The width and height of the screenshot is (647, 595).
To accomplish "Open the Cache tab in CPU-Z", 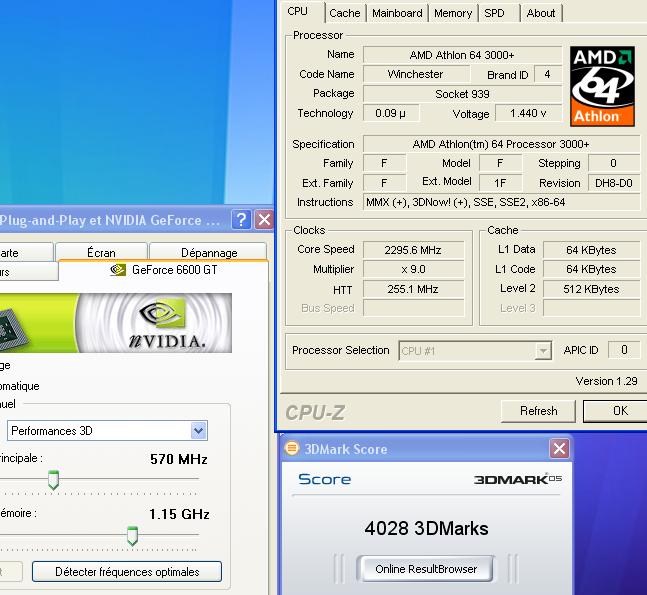I will click(x=345, y=13).
